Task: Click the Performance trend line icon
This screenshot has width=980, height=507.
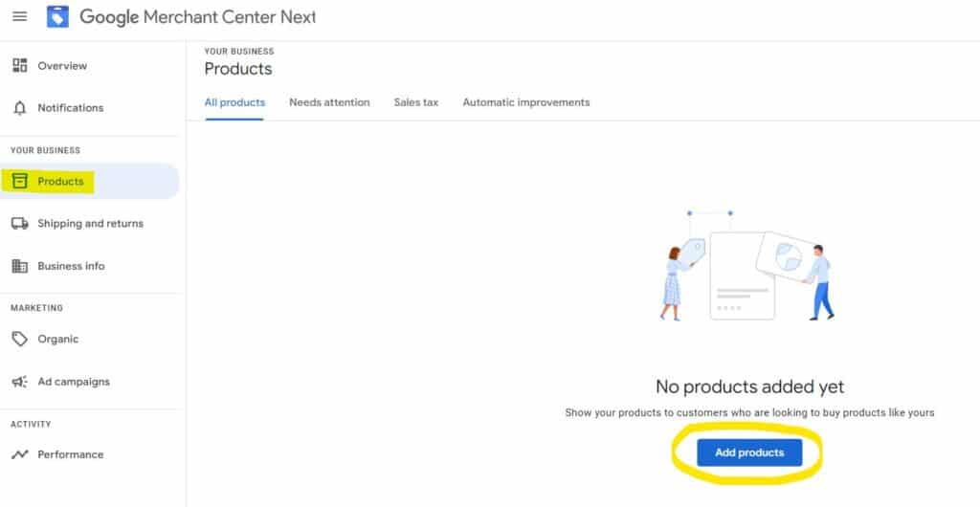Action: coord(20,454)
